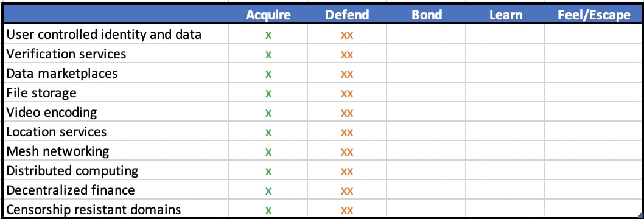The image size is (644, 219).
Task: Select empty Bond cell for Video encoding
Action: 426,112
